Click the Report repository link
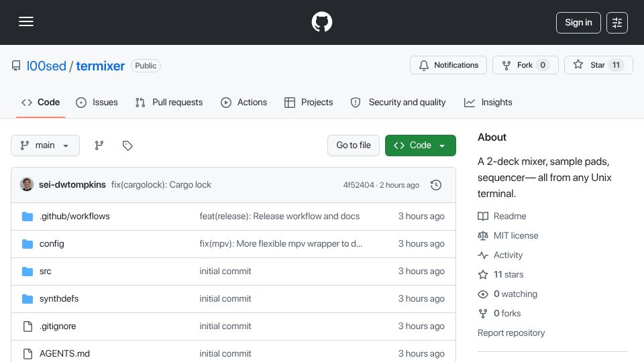 (511, 333)
